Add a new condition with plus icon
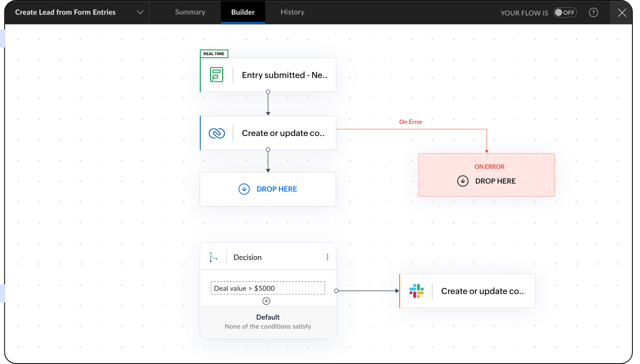This screenshot has height=364, width=640. pyautogui.click(x=266, y=301)
